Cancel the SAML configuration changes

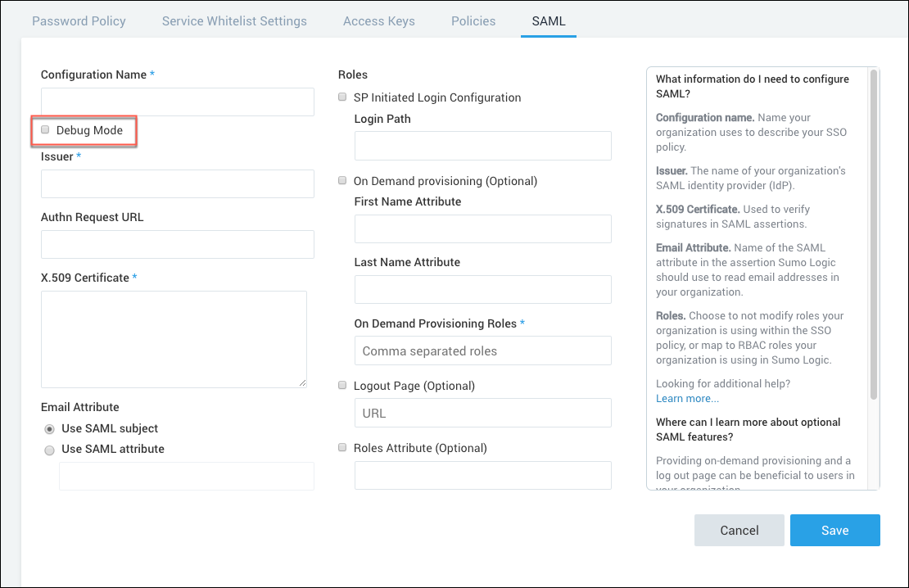tap(739, 530)
